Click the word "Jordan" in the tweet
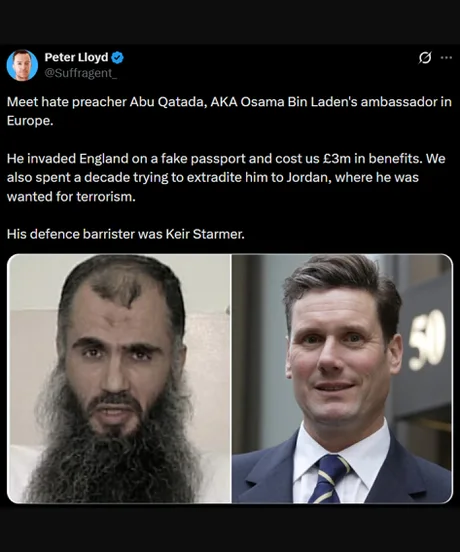 (x=308, y=177)
